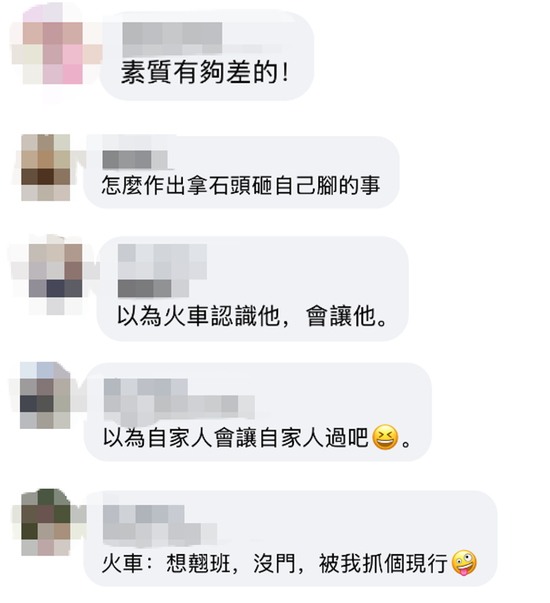Click '被我抓個現行' phrase in last comment
The image size is (550, 603).
tap(383, 564)
